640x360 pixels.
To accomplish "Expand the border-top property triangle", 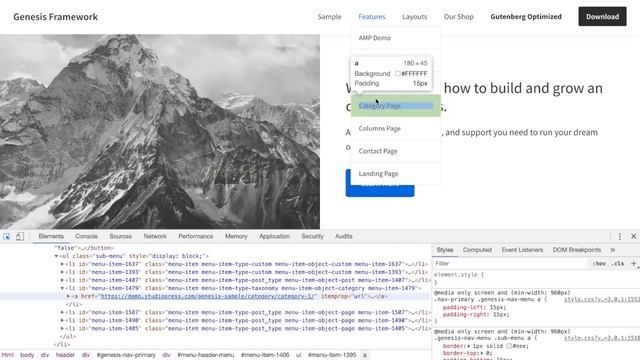I will pyautogui.click(x=482, y=353).
